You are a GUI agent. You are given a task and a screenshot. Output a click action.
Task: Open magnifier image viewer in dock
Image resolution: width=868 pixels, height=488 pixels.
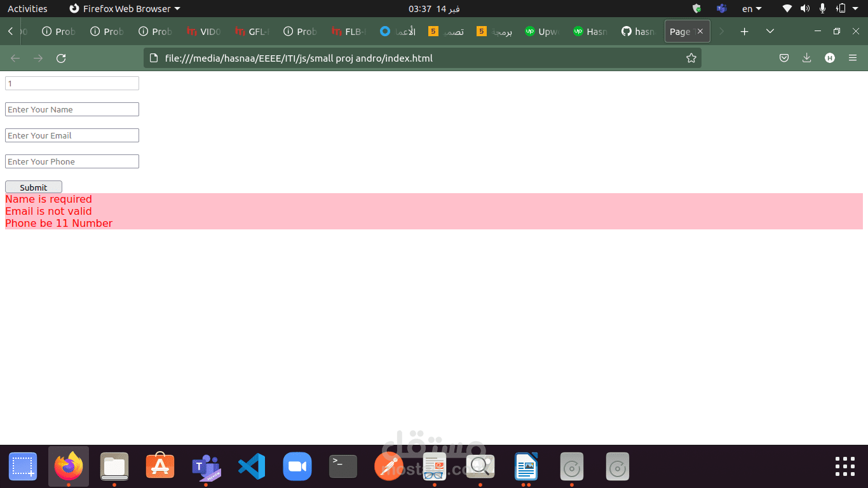[480, 467]
